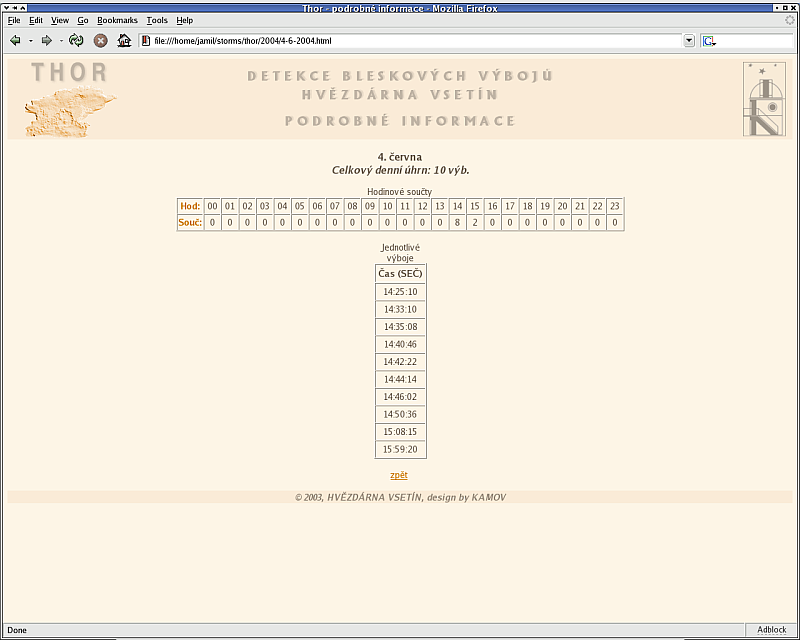Select the 14:50:36 discharge time
The height and width of the screenshot is (640, 800).
pos(401,414)
